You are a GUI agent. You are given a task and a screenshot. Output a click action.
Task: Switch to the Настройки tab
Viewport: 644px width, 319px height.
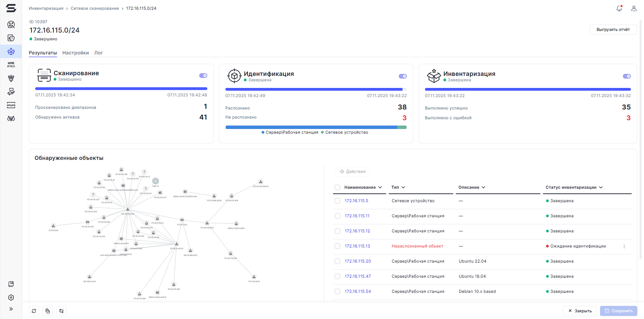click(75, 53)
